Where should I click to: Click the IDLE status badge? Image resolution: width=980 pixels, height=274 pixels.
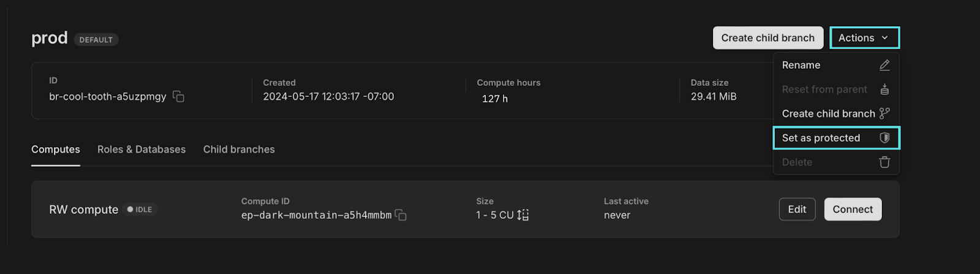click(x=140, y=210)
